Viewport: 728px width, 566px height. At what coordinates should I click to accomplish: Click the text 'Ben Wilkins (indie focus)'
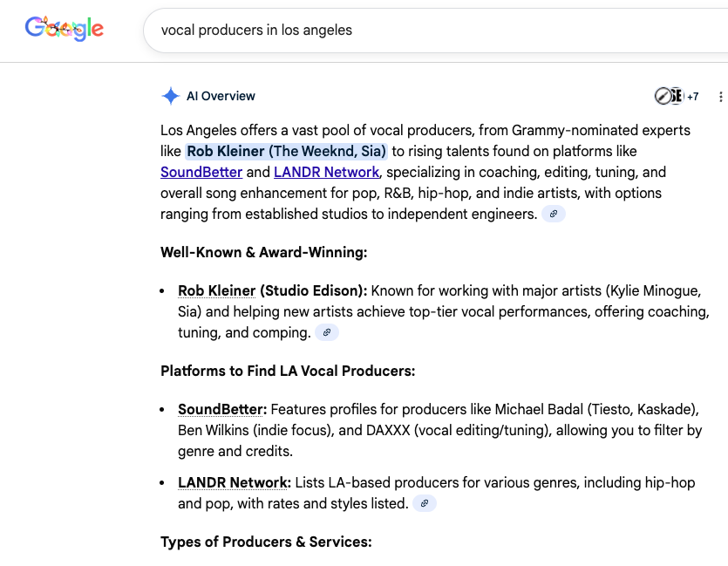click(x=254, y=431)
